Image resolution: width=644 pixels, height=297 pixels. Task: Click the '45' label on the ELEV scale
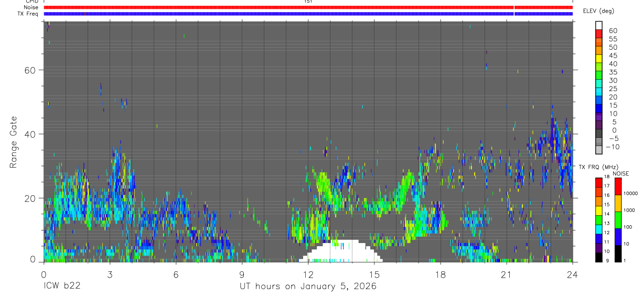coord(612,56)
